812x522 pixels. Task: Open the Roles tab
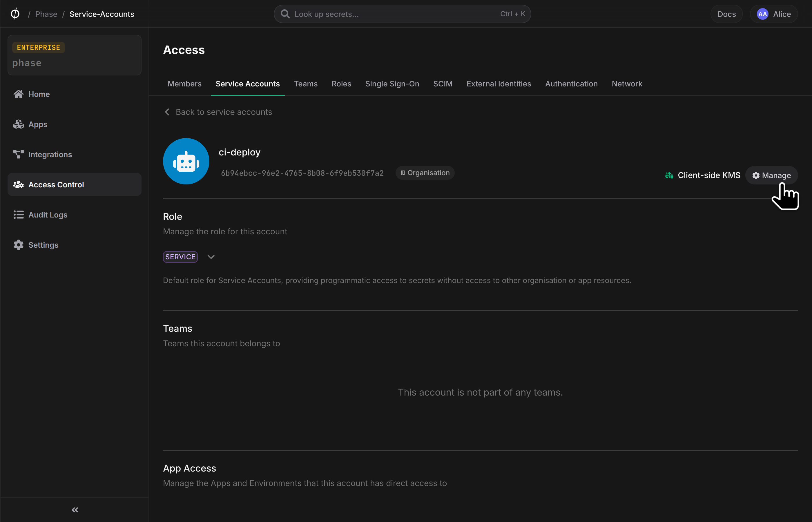[x=341, y=84]
